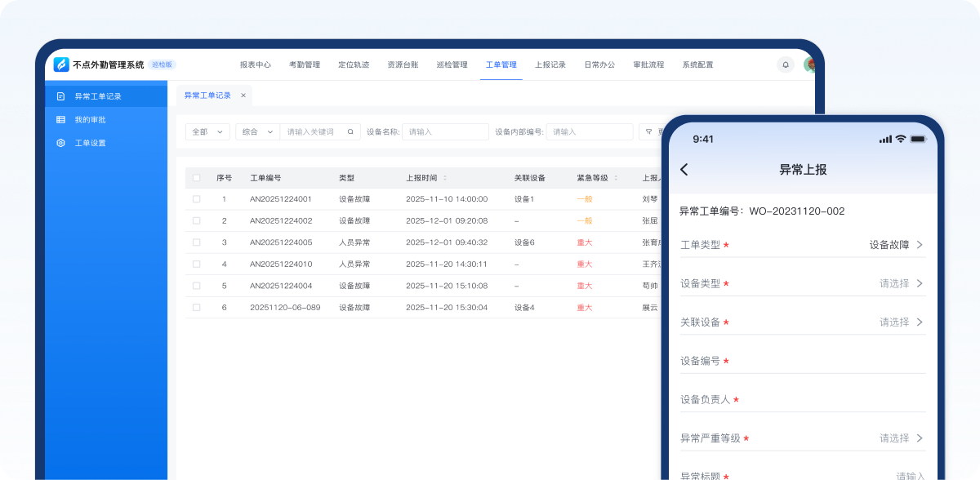Click the notification bell icon

pos(785,64)
